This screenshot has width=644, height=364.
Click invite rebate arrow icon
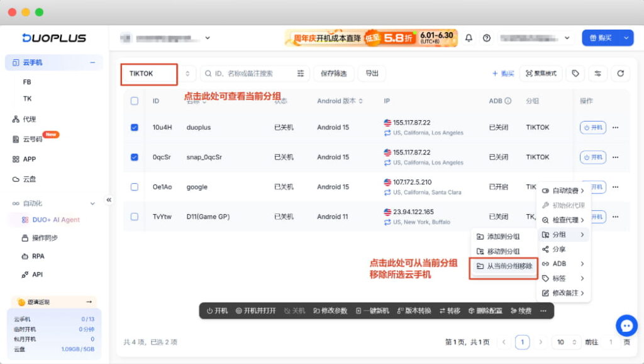click(89, 302)
